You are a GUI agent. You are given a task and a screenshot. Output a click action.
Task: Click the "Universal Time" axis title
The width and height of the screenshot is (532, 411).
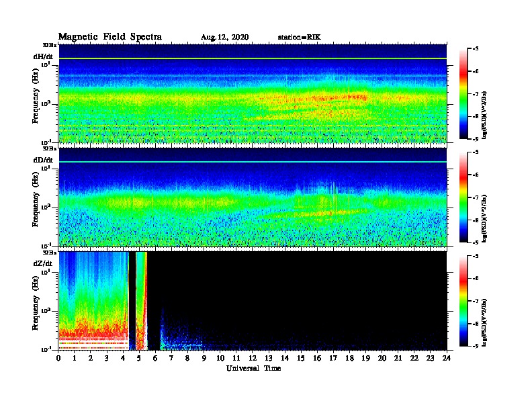(x=253, y=368)
